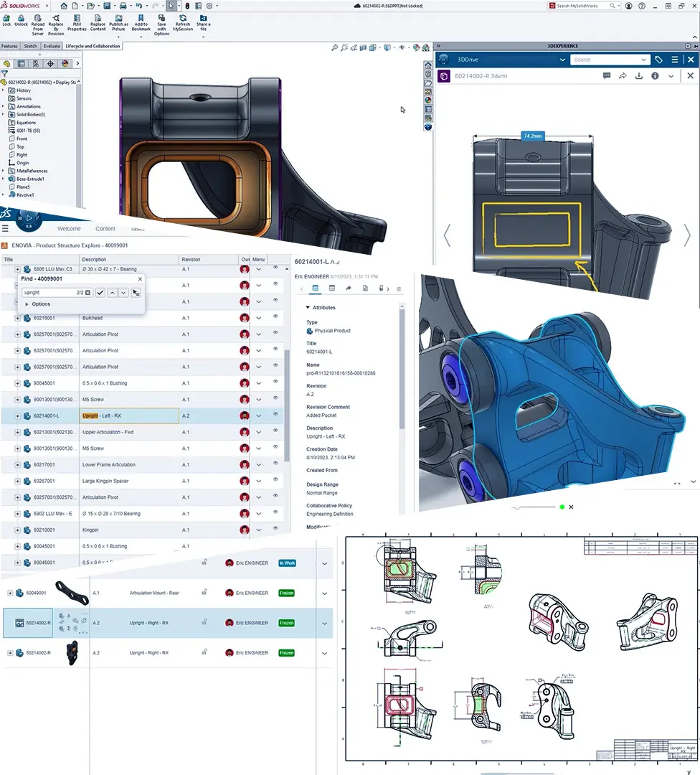This screenshot has width=700, height=775.
Task: Toggle visibility eye for 60210001 Kingpin row
Action: (275, 528)
